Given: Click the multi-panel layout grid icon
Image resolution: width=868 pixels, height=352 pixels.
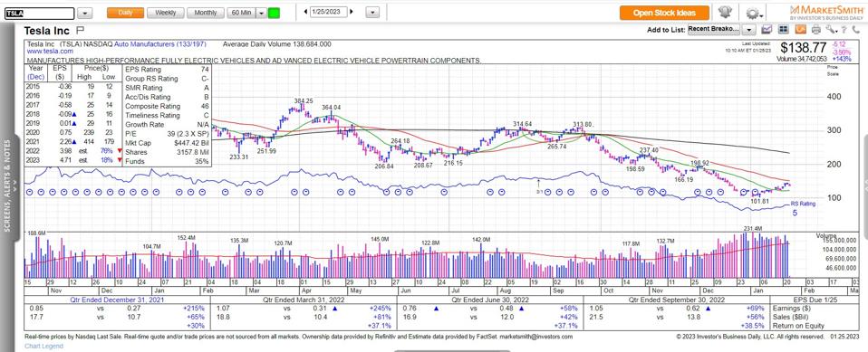Looking at the screenshot, I should click(x=784, y=29).
